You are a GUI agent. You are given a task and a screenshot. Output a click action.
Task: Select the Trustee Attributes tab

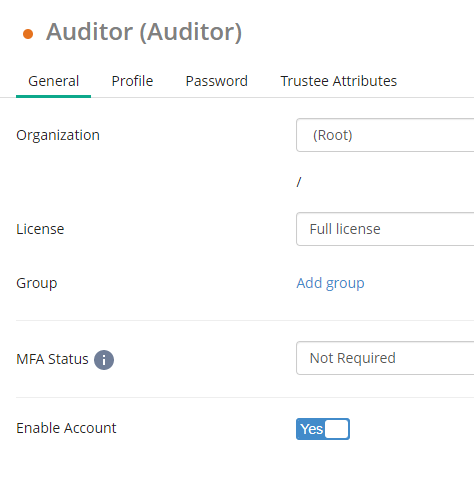point(339,81)
